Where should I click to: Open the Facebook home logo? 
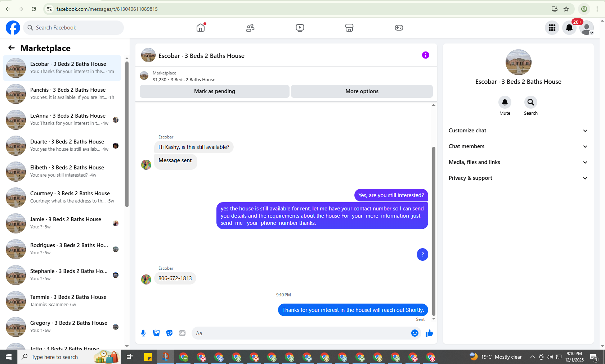click(13, 28)
